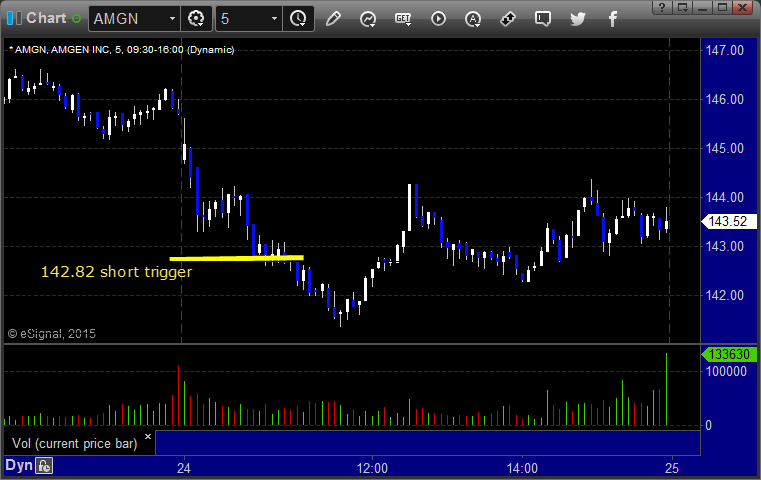The width and height of the screenshot is (761, 480).
Task: Maximize the chart window
Action: click(x=722, y=7)
